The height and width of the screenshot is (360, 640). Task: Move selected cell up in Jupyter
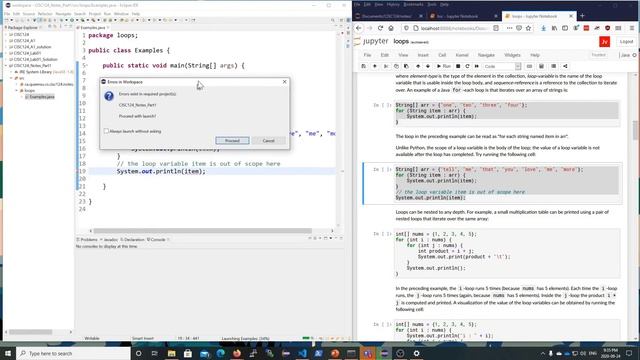coord(418,66)
